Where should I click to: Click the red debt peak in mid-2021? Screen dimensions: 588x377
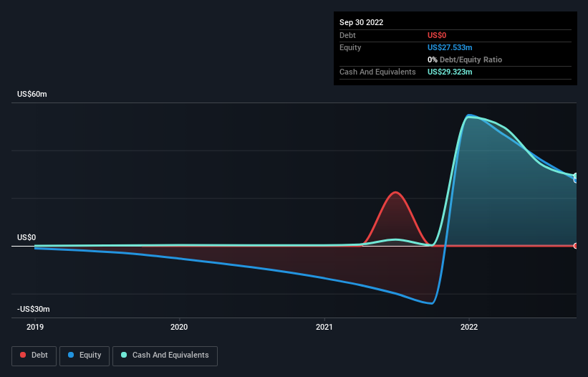click(x=395, y=192)
